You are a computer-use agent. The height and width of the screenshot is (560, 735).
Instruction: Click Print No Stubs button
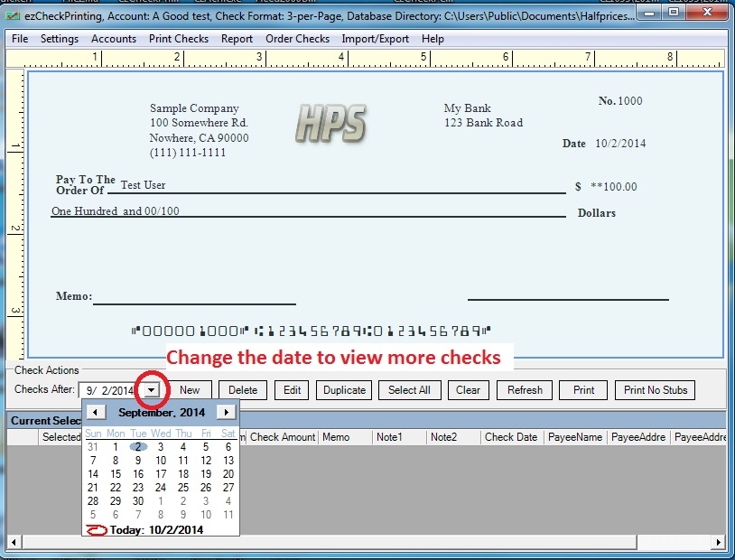(656, 390)
